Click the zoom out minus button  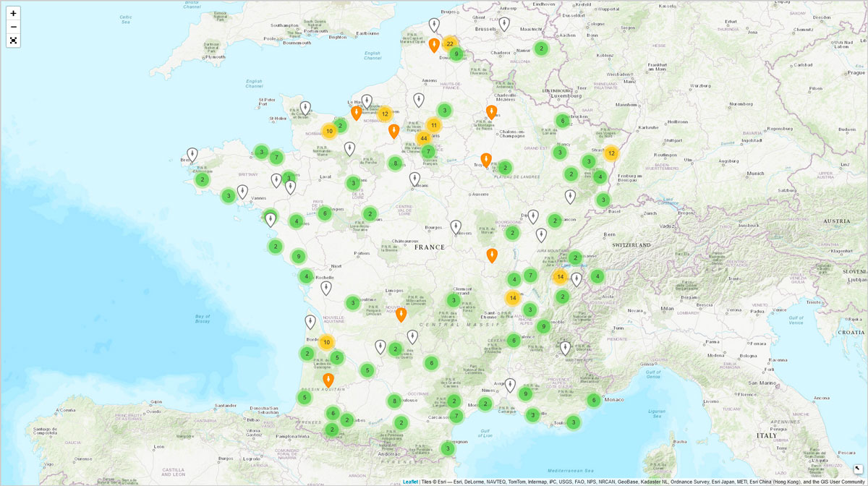tap(13, 27)
